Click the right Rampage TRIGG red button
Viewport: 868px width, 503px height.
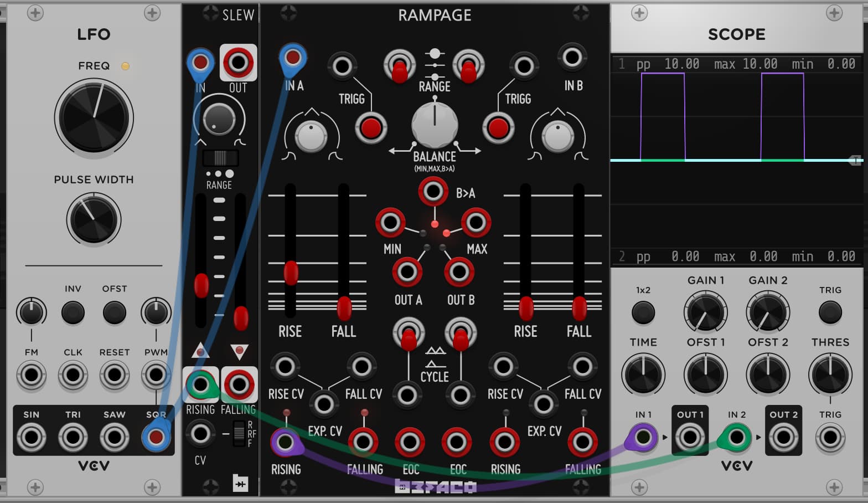[498, 128]
